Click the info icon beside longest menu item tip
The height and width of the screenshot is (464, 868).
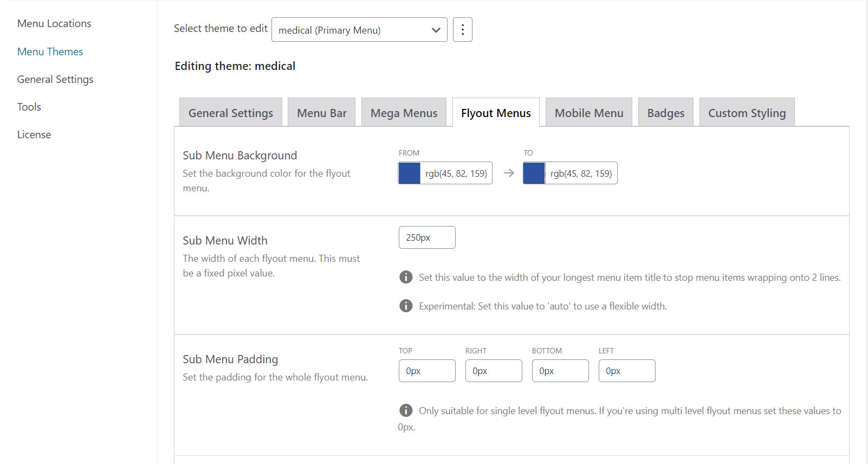click(x=406, y=277)
